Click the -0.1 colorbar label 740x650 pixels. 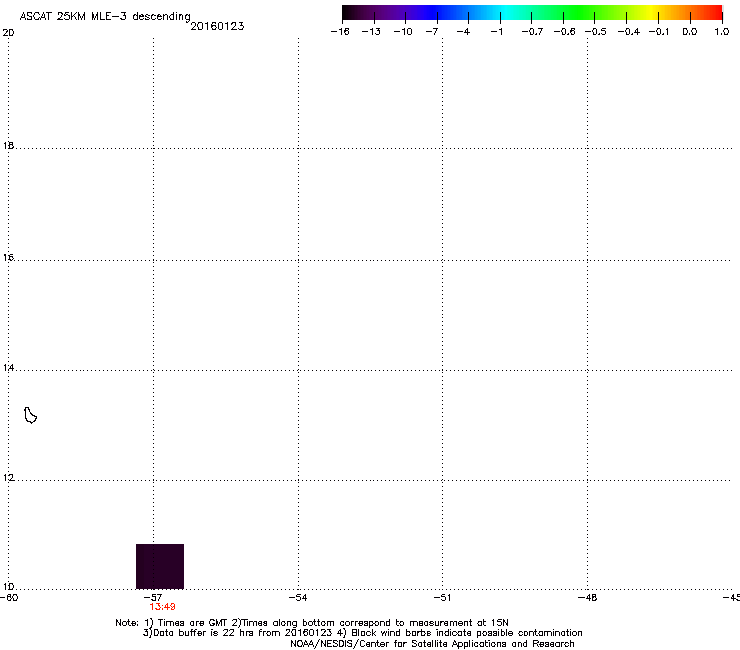pos(659,32)
